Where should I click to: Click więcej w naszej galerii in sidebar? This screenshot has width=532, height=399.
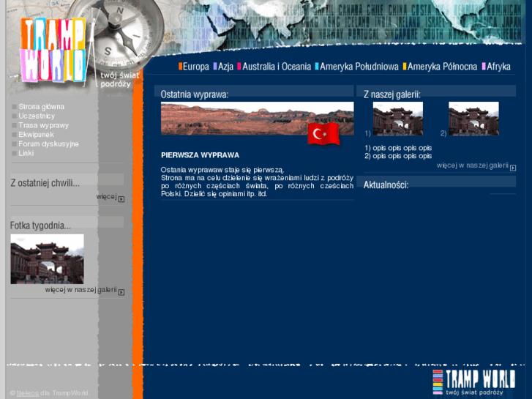[80, 290]
